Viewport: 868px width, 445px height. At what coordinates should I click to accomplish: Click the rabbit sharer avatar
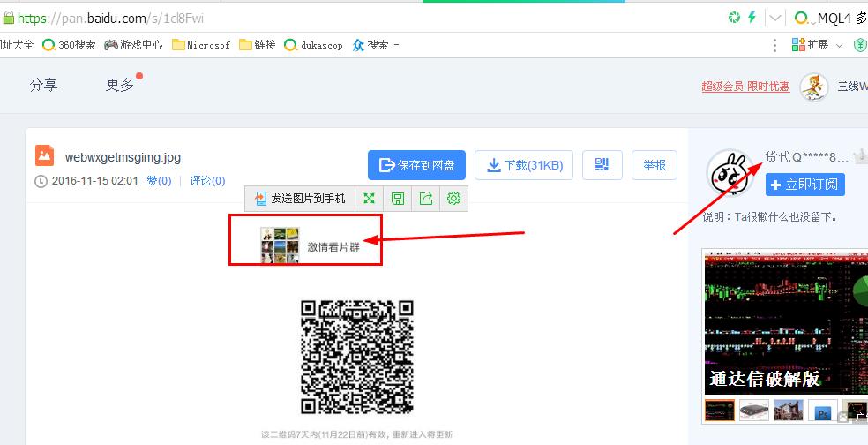[730, 172]
